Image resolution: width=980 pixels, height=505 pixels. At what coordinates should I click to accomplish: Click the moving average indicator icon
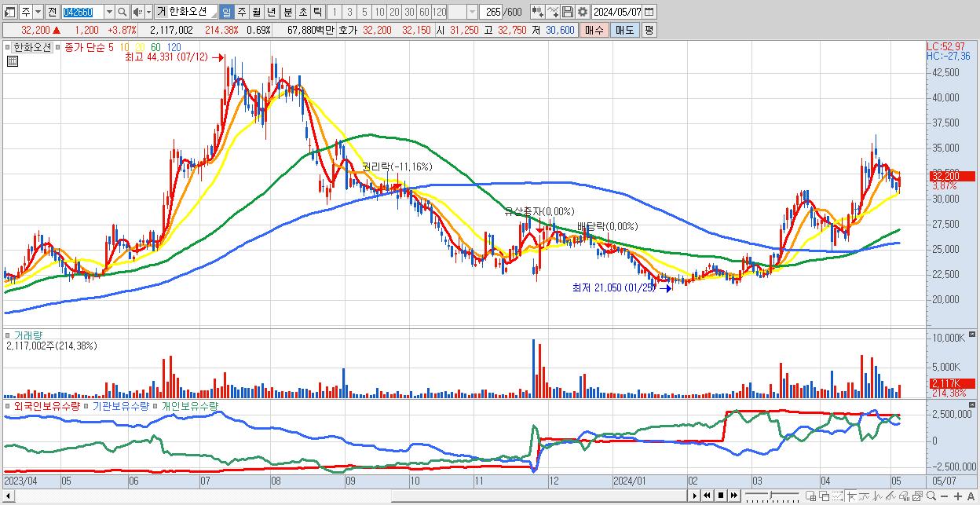865,496
